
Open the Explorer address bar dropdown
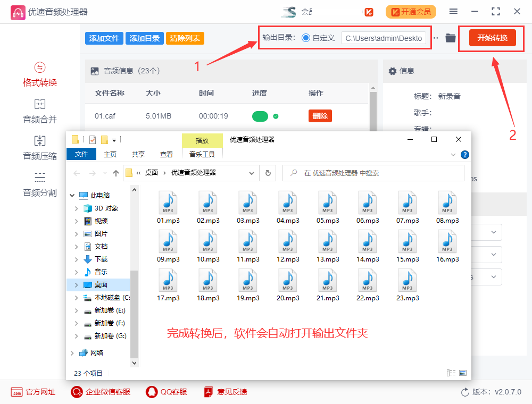pos(252,173)
